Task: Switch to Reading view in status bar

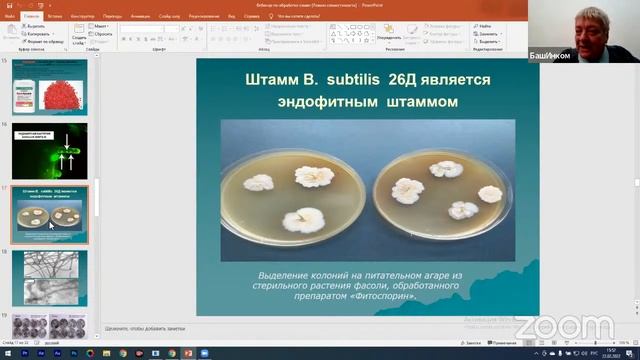Action: pos(554,343)
